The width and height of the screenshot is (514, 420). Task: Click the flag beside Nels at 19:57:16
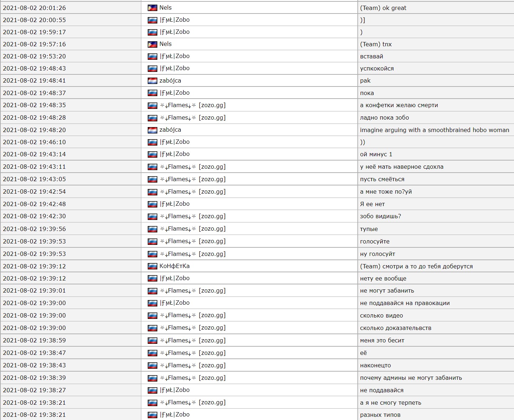[x=152, y=44]
